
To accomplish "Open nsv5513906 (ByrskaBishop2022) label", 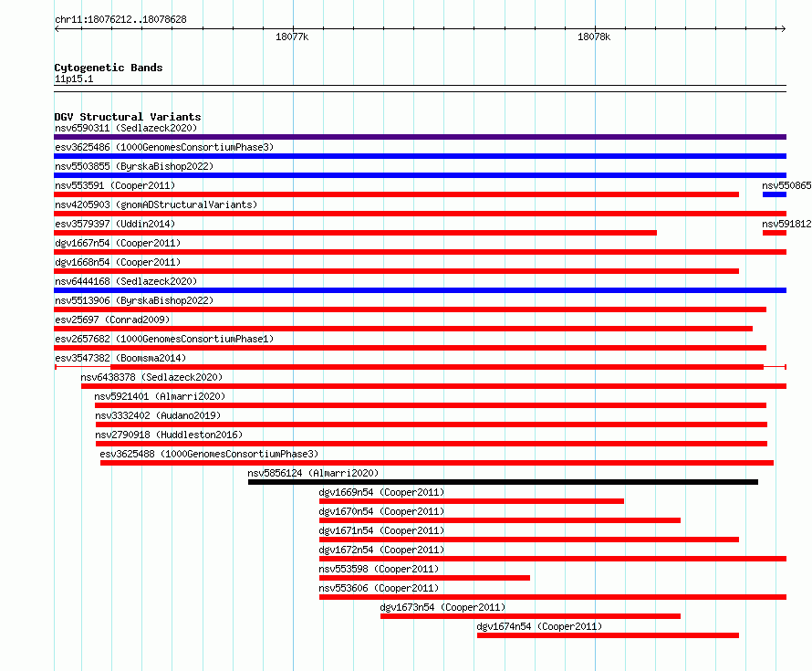I will click(x=134, y=300).
